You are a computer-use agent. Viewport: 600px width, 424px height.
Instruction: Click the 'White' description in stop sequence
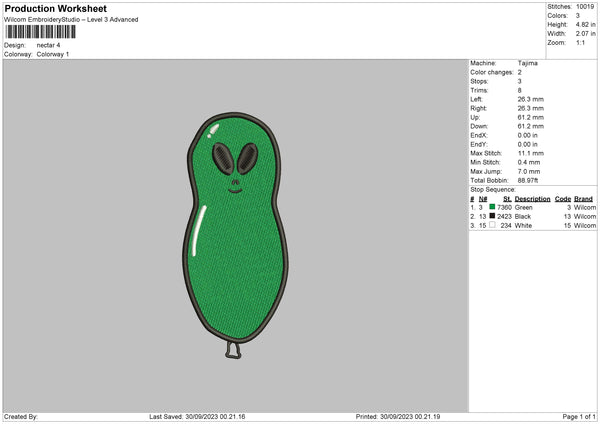[x=523, y=226]
